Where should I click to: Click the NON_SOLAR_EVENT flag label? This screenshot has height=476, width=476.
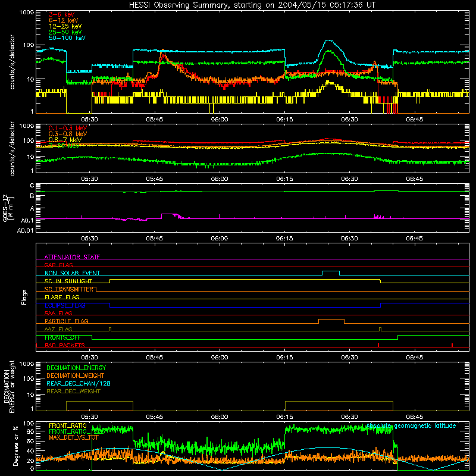[x=72, y=273]
